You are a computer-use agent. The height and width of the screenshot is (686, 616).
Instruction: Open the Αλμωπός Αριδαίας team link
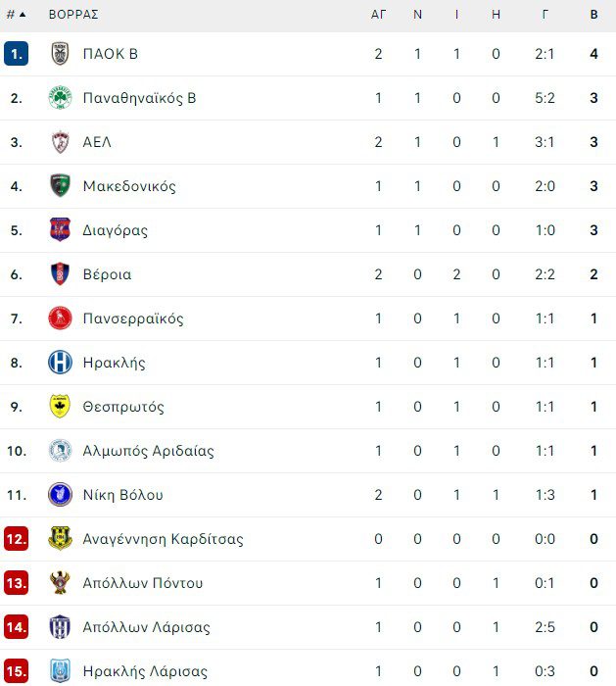[x=148, y=451]
